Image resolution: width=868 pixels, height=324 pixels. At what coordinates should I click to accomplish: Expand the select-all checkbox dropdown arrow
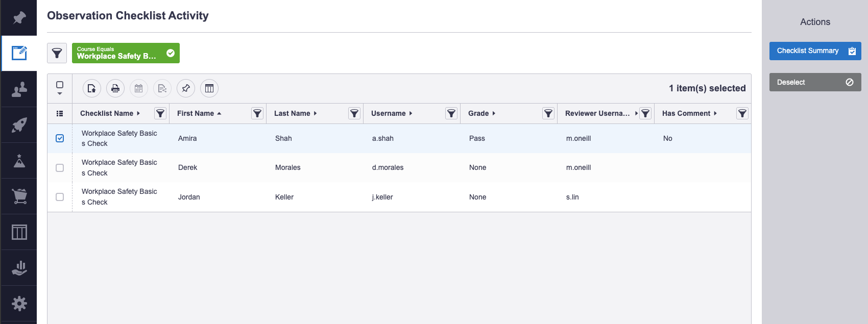pyautogui.click(x=60, y=94)
